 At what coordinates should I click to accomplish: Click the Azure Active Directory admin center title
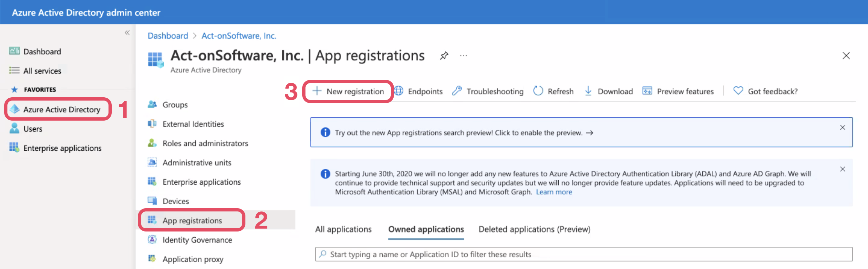(86, 13)
